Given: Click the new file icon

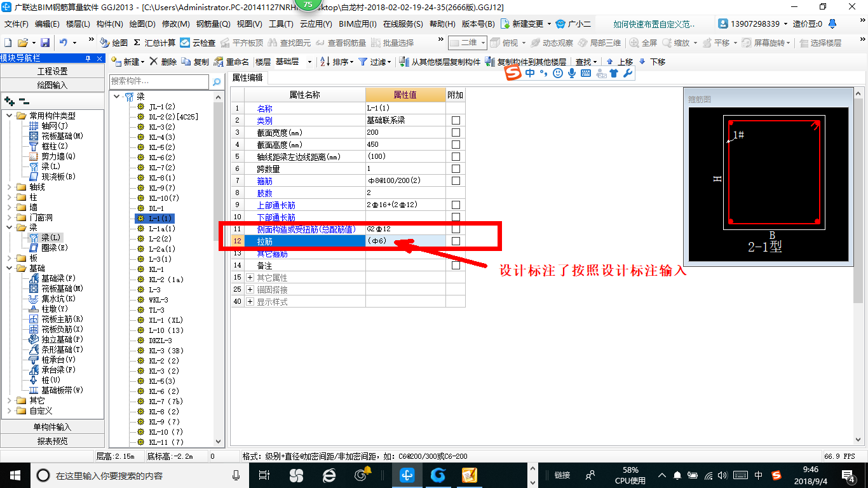Looking at the screenshot, I should coord(8,43).
